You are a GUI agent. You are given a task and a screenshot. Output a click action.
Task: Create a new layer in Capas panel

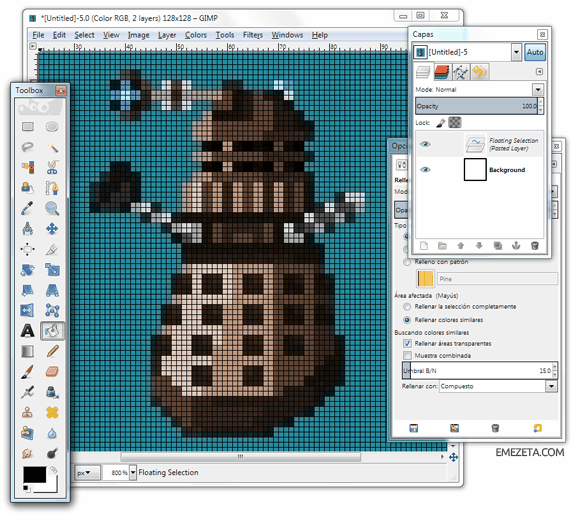click(424, 246)
